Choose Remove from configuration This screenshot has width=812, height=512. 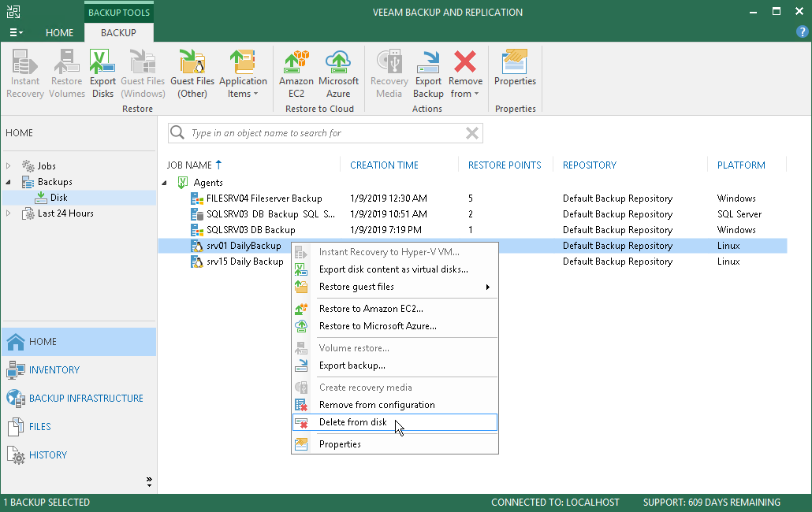coord(395,405)
